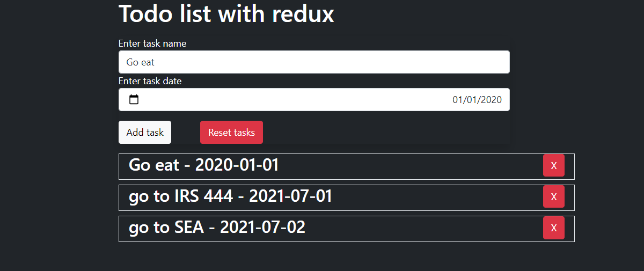The image size is (644, 271).
Task: Click the 'Go eat' text in name input
Action: [141, 62]
